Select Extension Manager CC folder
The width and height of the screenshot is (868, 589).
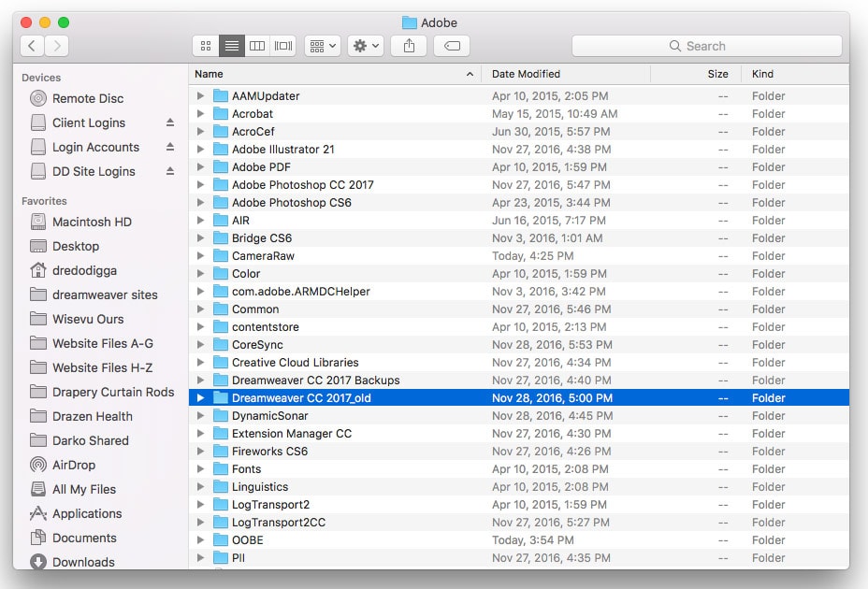pos(519,434)
